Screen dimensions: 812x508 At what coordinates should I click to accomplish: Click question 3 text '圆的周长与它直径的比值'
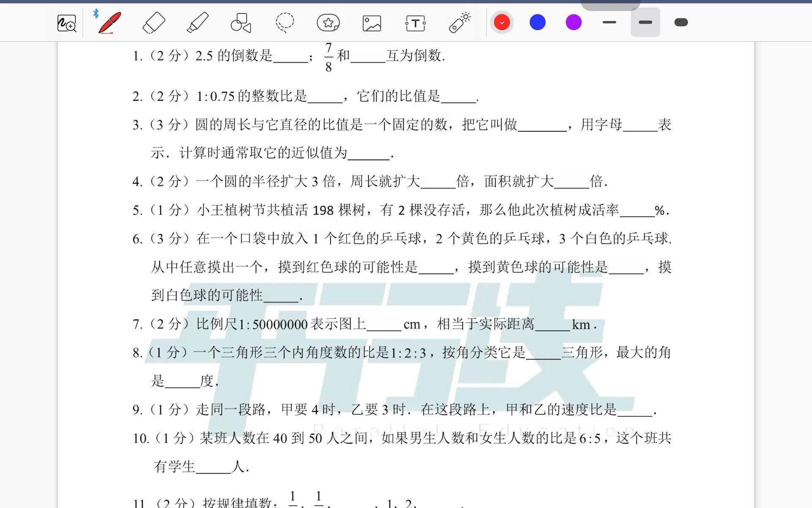[x=279, y=124]
